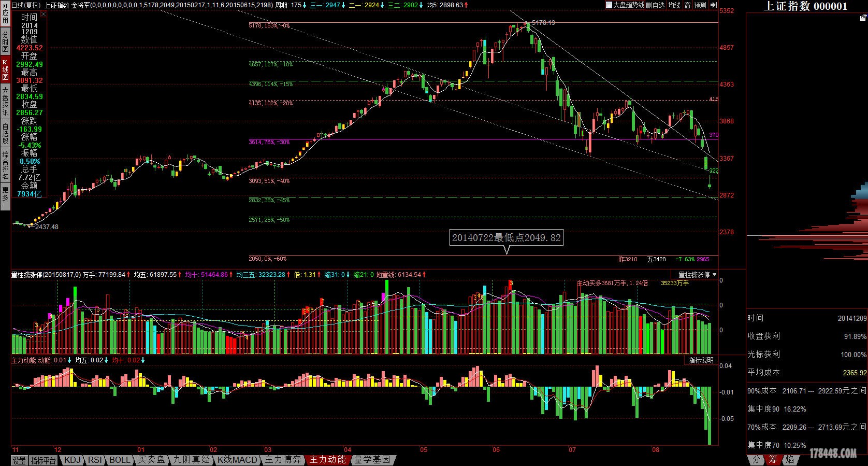Click the 均5 2898.63 up arrow
The width and height of the screenshot is (868, 466).
pos(466,5)
